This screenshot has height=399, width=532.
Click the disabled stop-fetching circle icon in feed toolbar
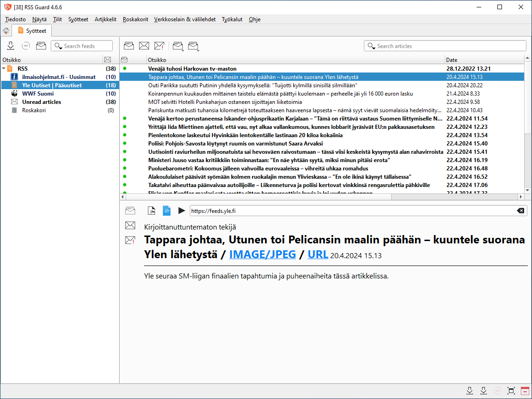coord(26,46)
